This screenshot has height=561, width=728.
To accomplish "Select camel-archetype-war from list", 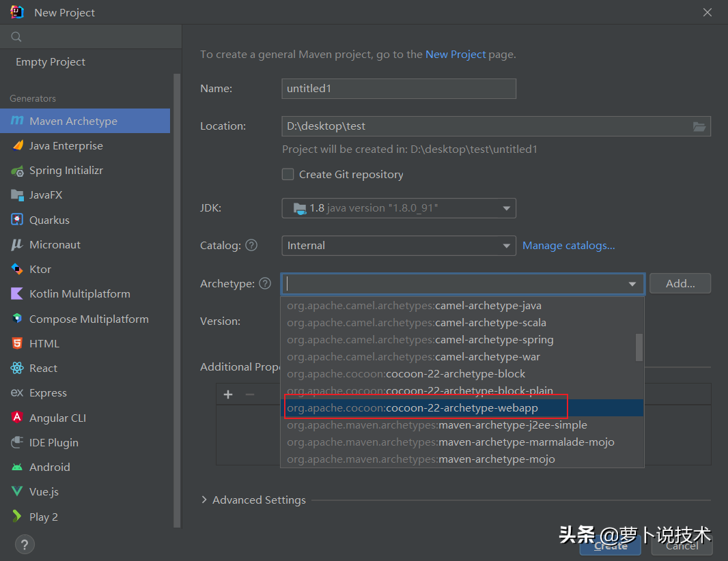I will click(x=458, y=357).
